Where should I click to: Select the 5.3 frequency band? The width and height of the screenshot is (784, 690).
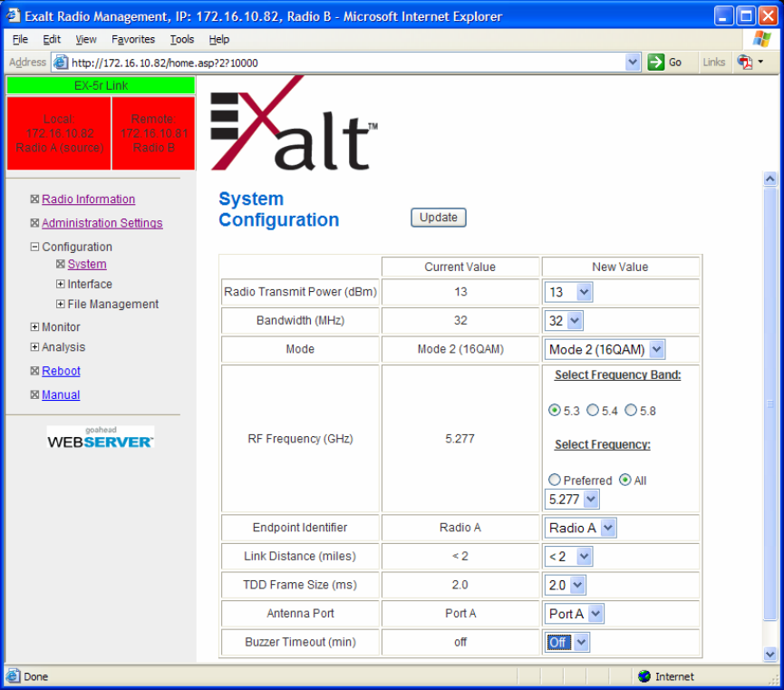click(554, 411)
